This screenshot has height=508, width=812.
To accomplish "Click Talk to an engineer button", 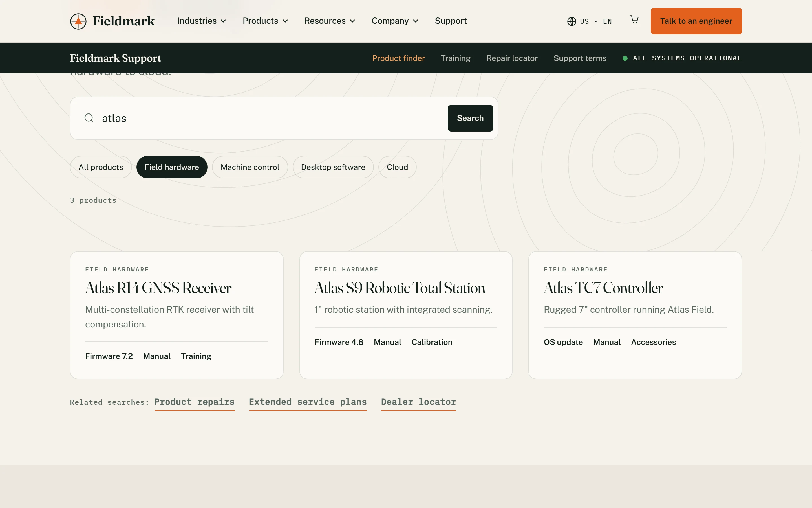I will (x=696, y=21).
